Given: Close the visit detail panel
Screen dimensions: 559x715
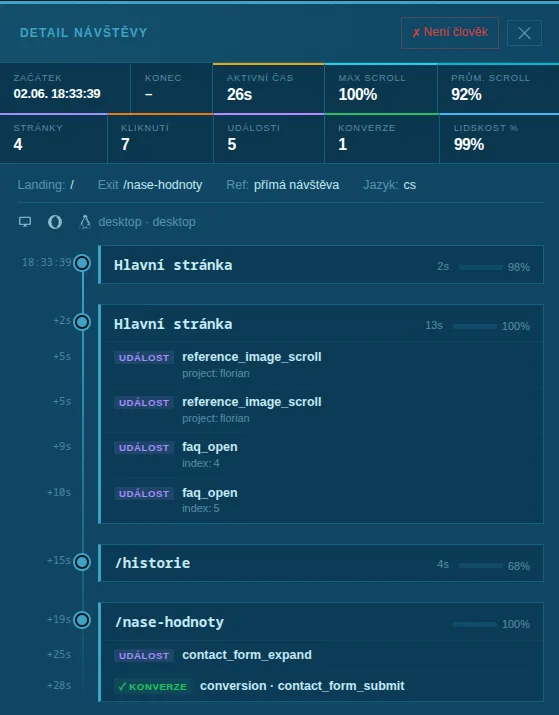Looking at the screenshot, I should click(524, 33).
